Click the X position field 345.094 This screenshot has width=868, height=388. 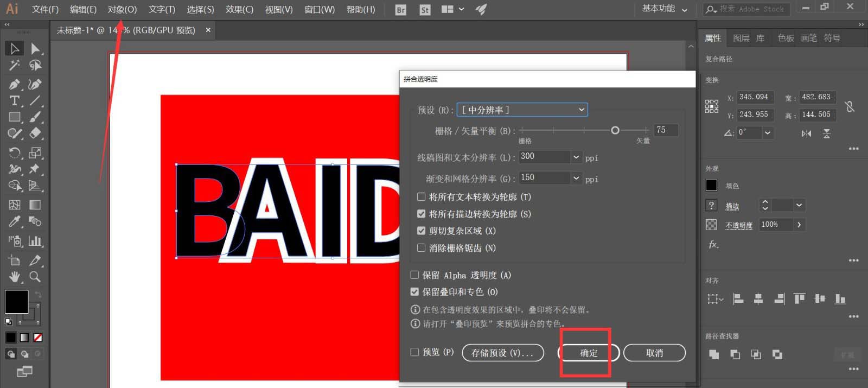click(754, 97)
